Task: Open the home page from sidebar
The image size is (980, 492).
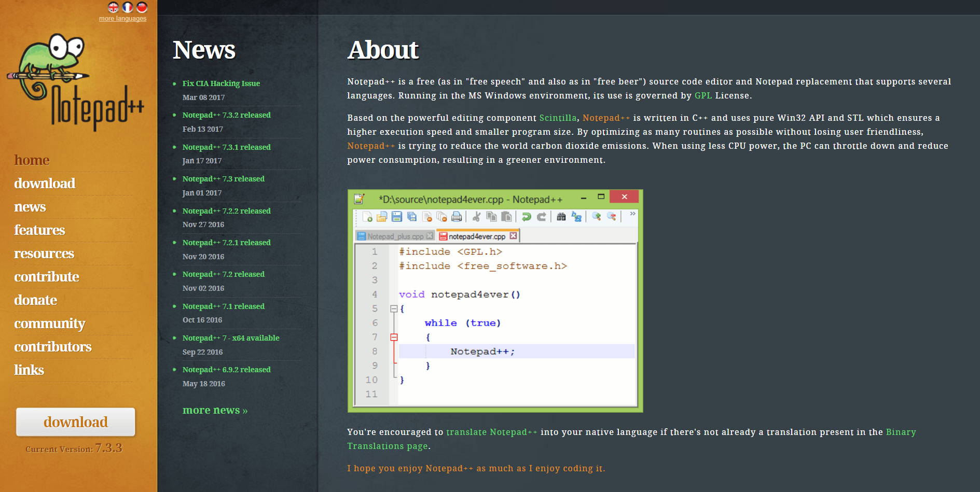Action: click(x=32, y=160)
